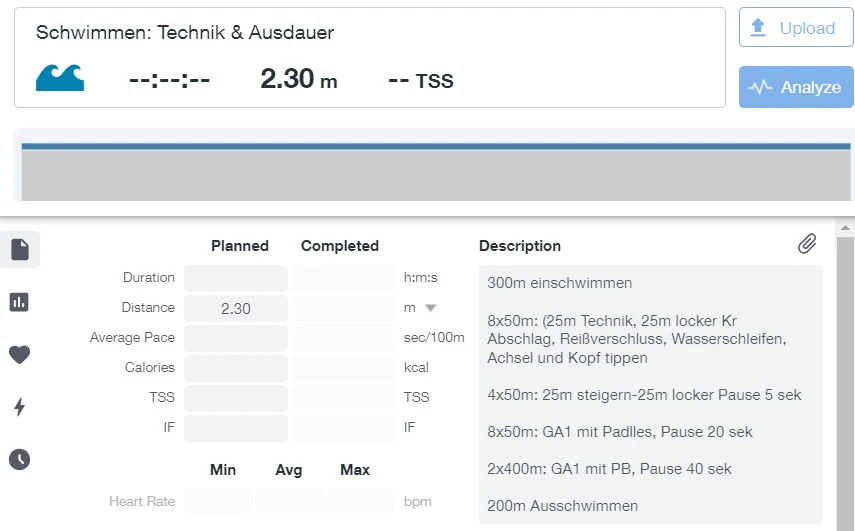The image size is (855, 531).
Task: Click the Average Pace row label
Action: (133, 337)
